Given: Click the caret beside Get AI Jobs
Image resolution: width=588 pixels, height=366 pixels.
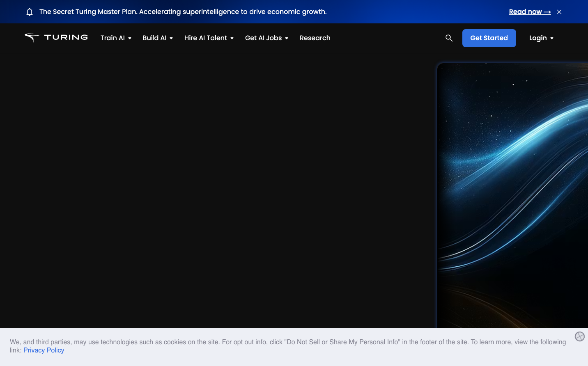Looking at the screenshot, I should coord(287,39).
